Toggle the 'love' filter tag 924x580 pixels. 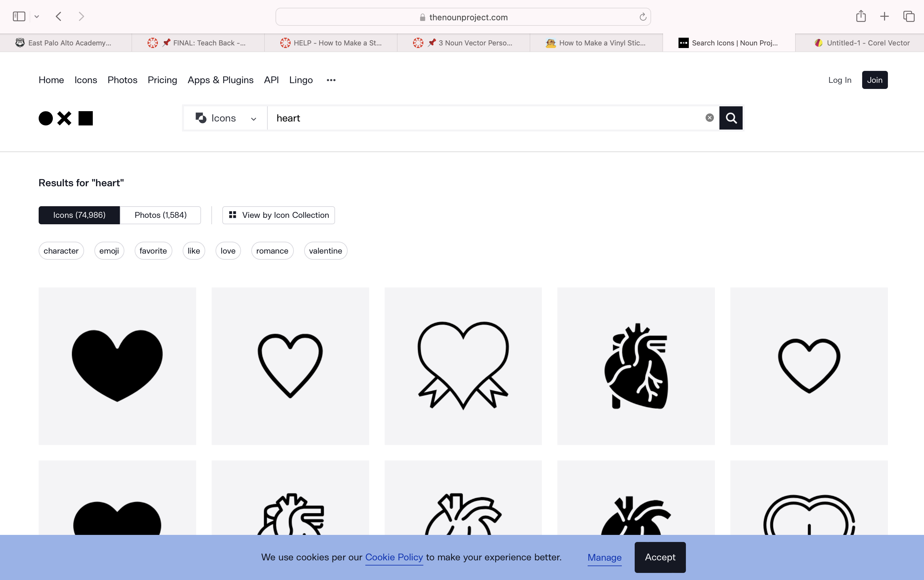coord(228,251)
